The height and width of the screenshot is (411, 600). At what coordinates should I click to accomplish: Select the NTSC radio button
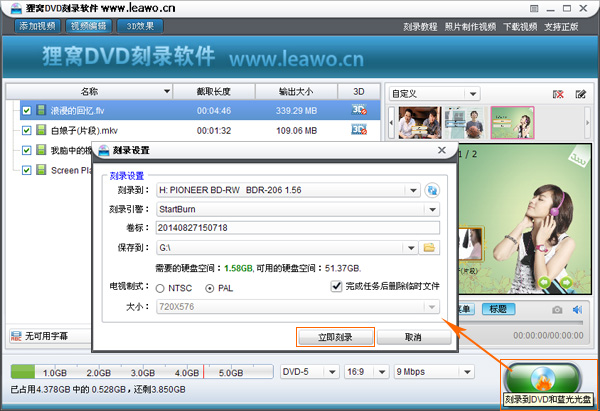[x=160, y=289]
